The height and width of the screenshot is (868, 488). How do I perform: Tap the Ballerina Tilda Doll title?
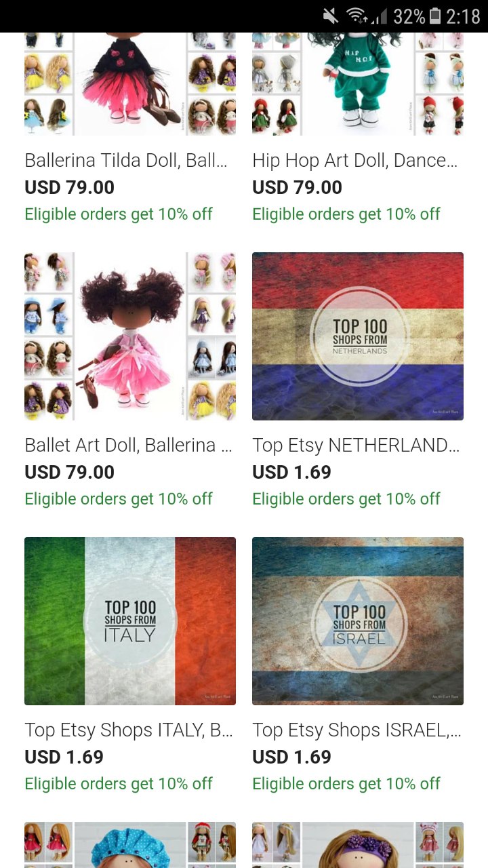coord(126,161)
